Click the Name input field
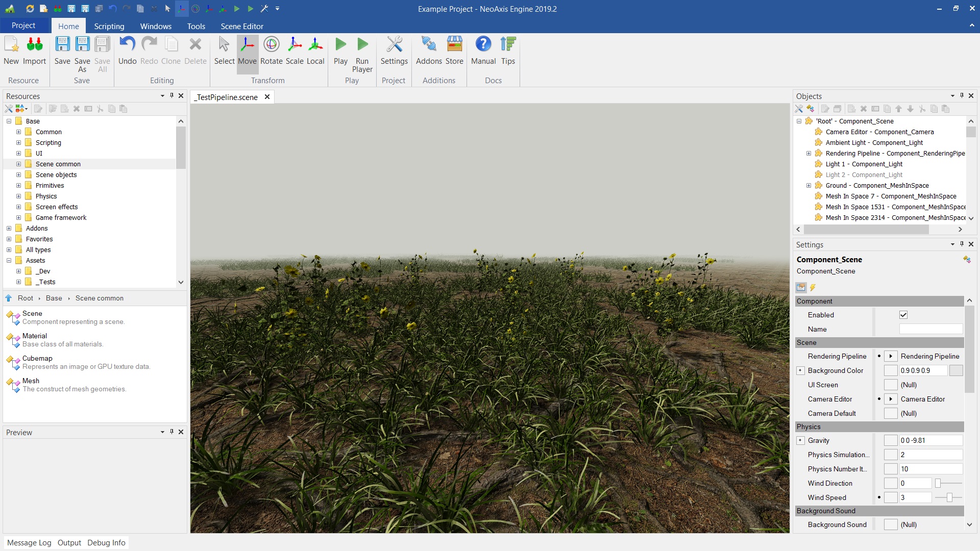 point(930,329)
